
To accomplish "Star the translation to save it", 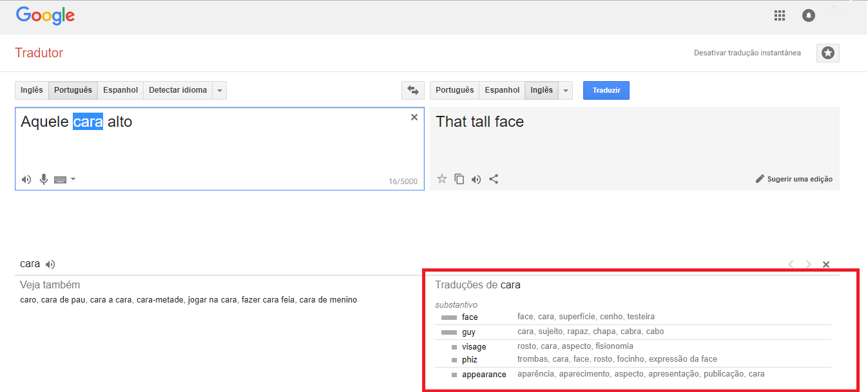I will pos(442,179).
